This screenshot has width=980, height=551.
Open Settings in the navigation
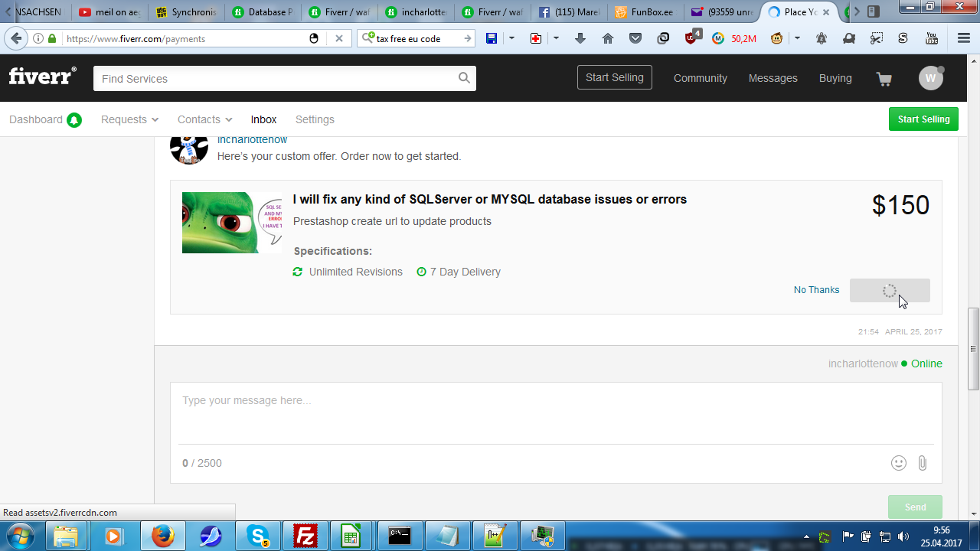point(315,119)
